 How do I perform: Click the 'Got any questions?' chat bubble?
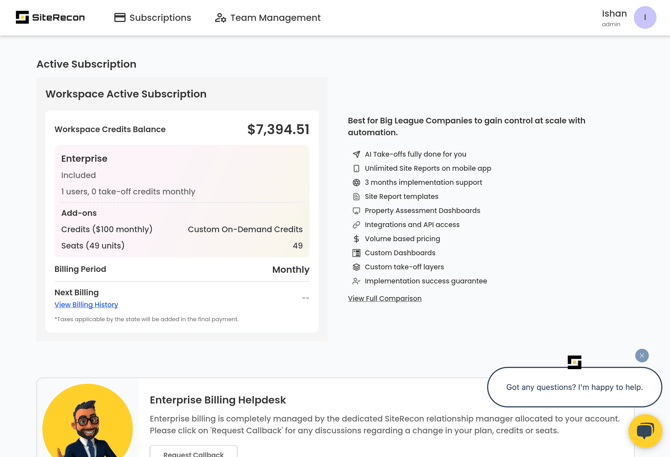(x=574, y=387)
